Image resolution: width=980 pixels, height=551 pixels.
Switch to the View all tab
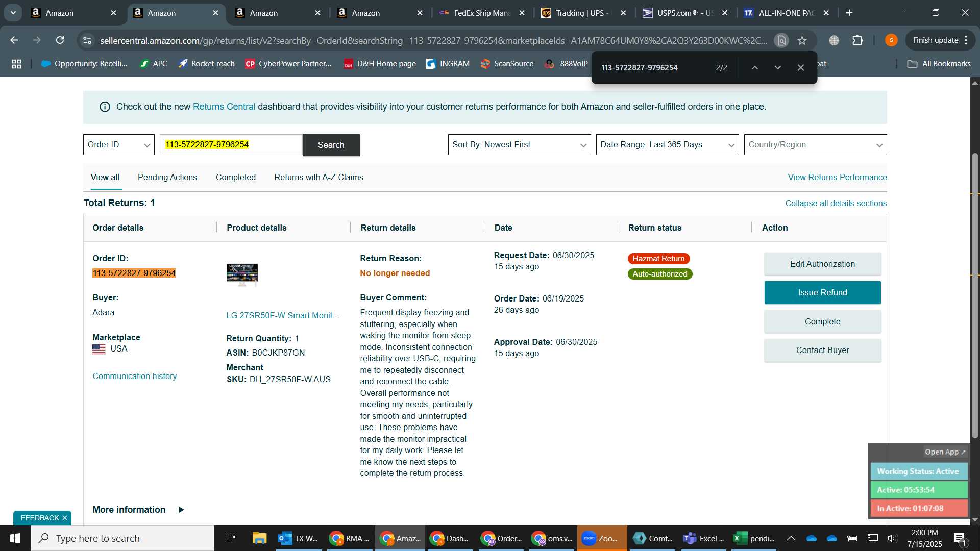[x=105, y=178]
